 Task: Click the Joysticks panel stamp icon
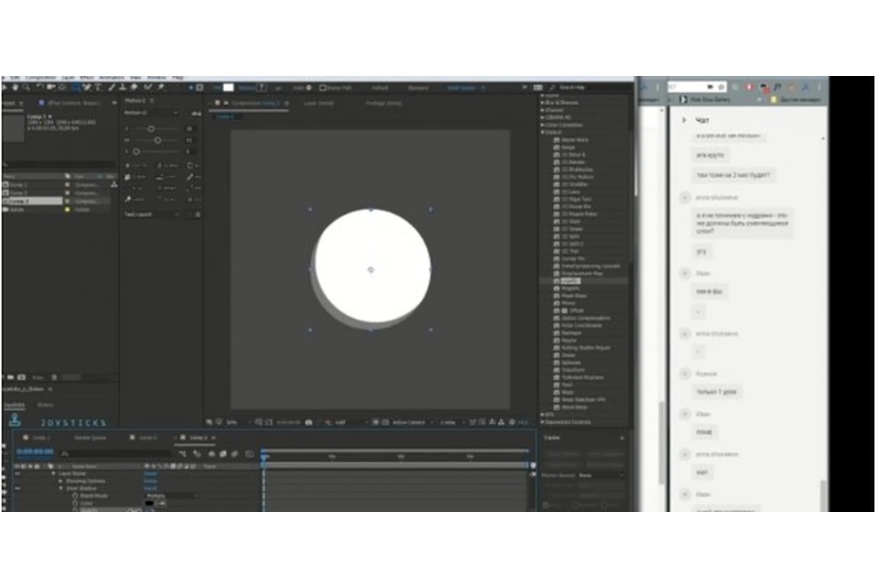pyautogui.click(x=15, y=420)
